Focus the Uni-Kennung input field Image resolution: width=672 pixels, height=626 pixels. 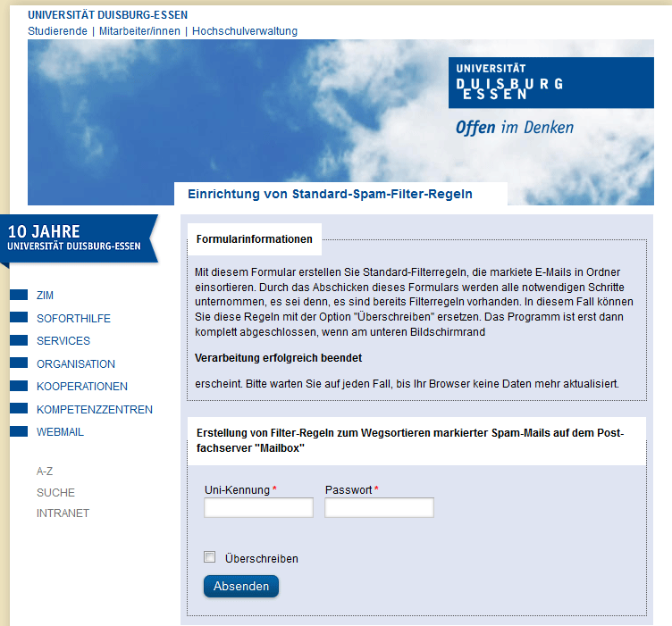click(258, 508)
